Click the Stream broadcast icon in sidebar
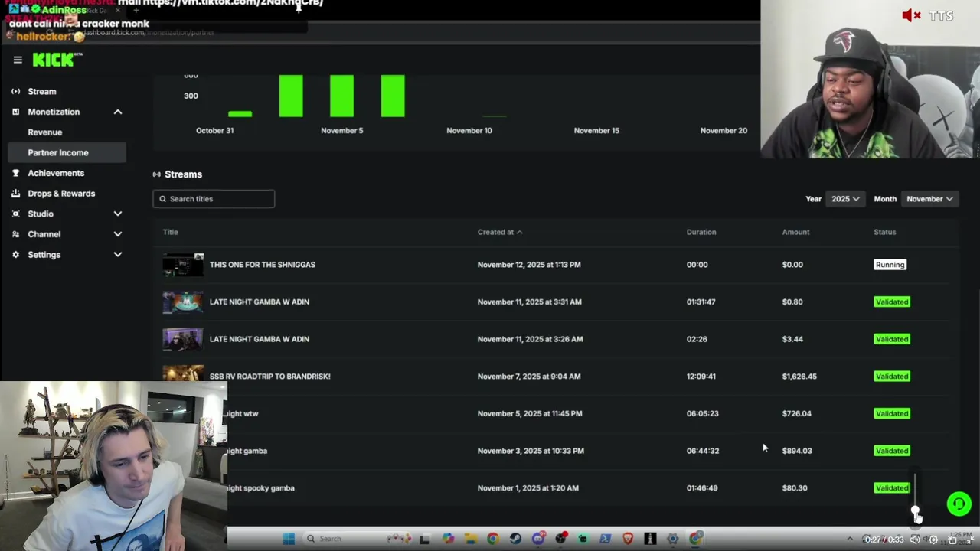Viewport: 980px width, 551px height. [16, 91]
